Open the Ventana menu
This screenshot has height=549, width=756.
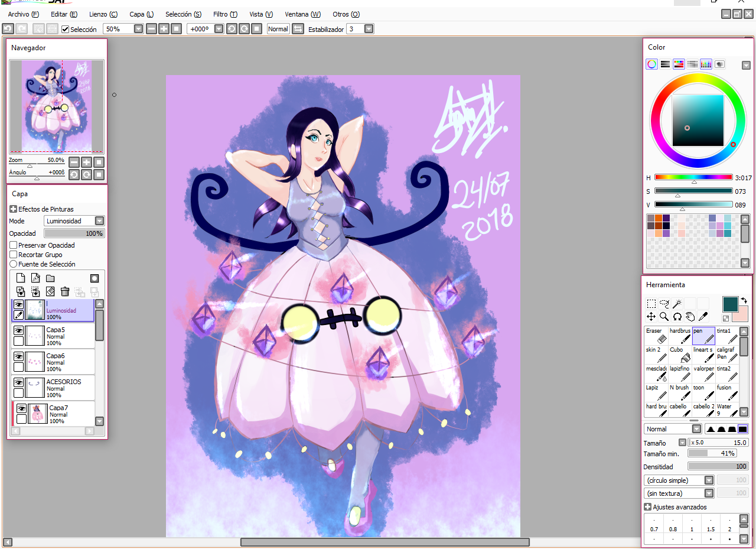pos(302,14)
